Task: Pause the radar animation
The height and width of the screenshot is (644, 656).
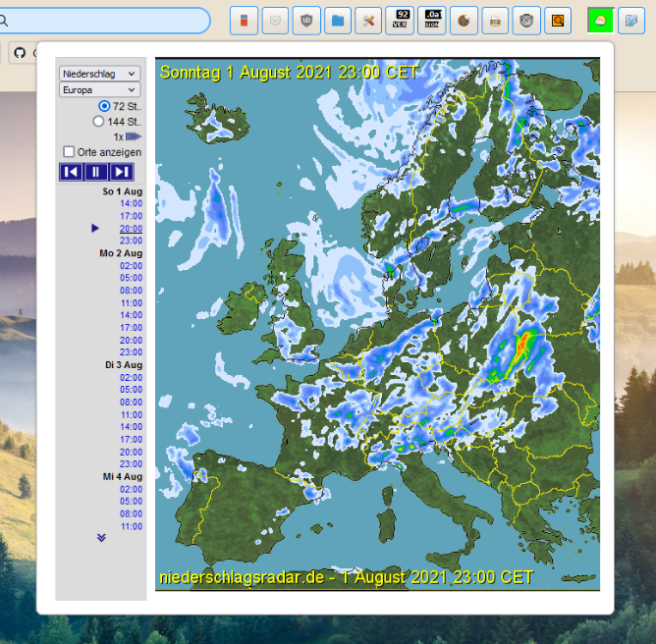Action: [95, 172]
